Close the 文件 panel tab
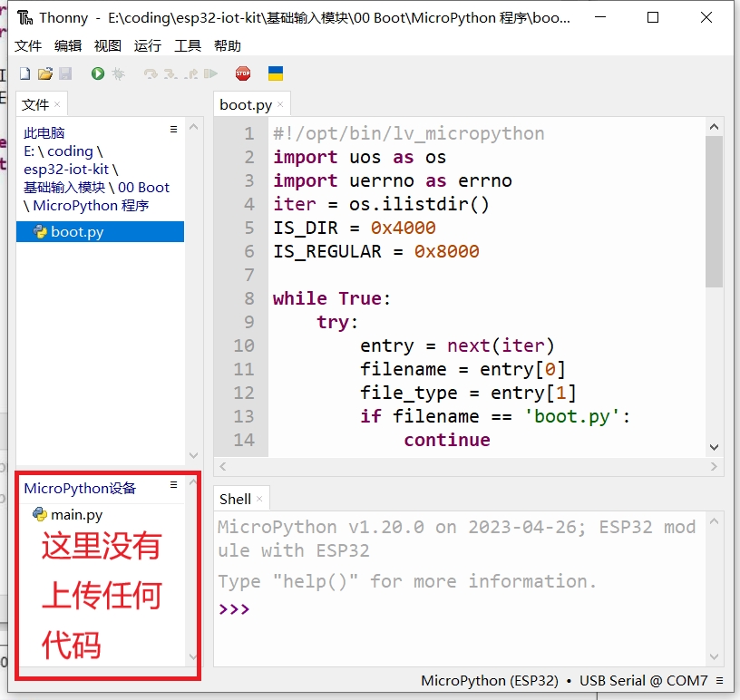 point(57,104)
